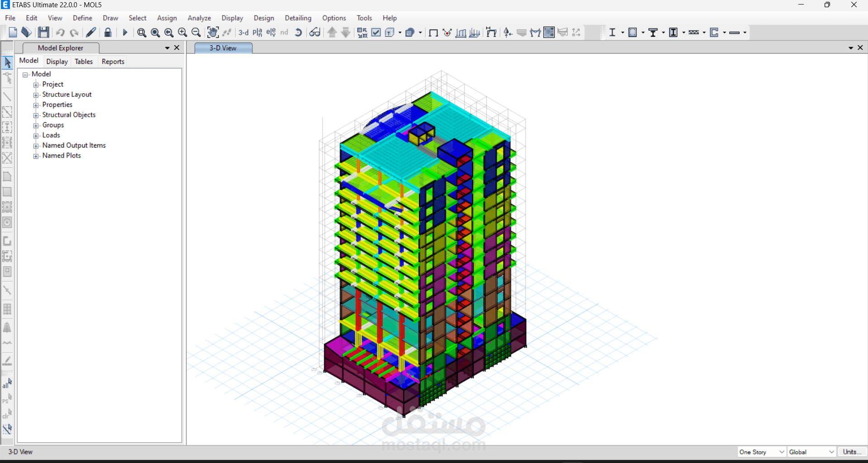Open the Detailing menu

[298, 18]
